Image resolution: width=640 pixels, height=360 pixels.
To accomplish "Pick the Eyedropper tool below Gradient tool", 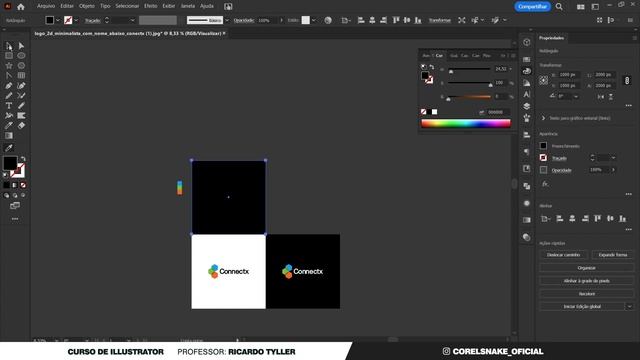I will (x=9, y=148).
